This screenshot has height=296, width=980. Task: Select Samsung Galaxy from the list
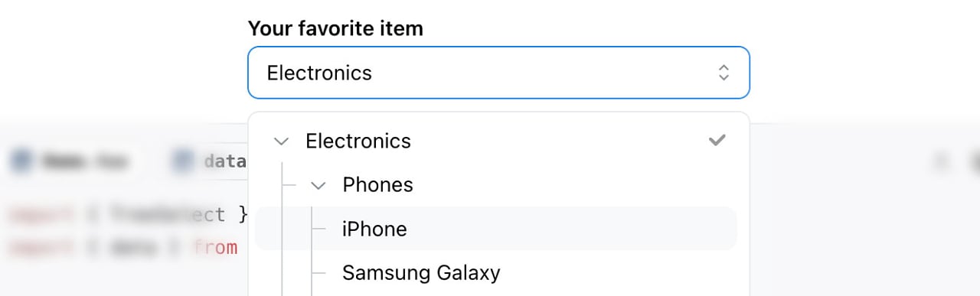495,272
